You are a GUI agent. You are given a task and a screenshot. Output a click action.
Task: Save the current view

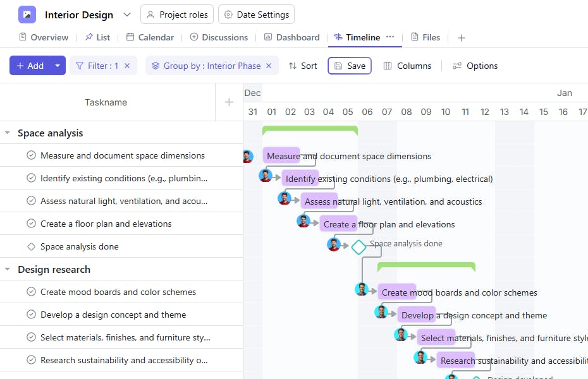pos(350,66)
